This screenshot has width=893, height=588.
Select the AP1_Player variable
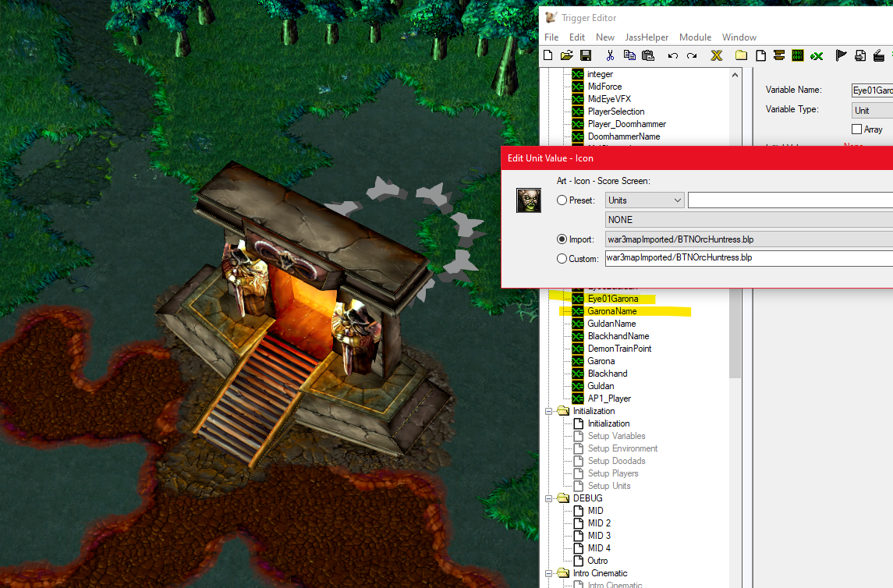[x=609, y=398]
